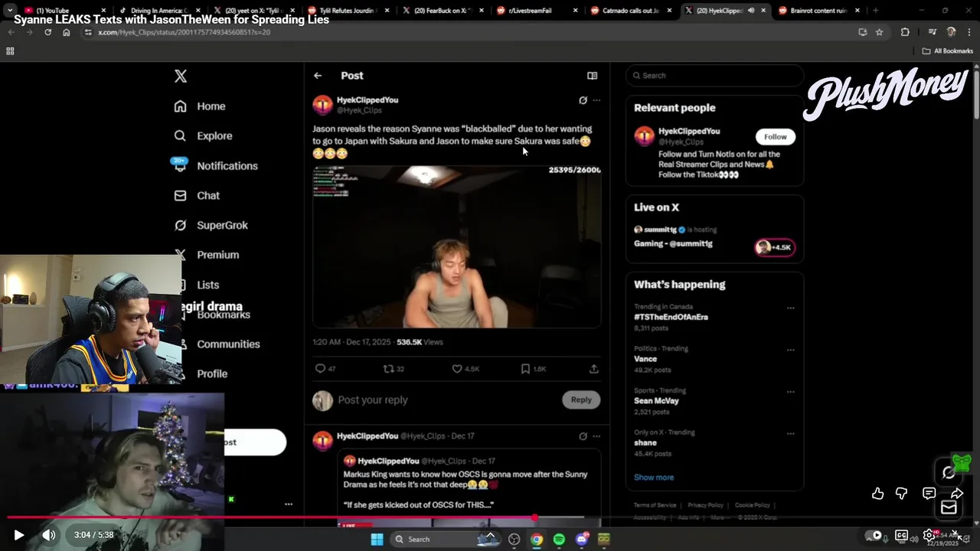Viewport: 980px width, 551px height.
Task: Like the YouTube video with thumbs up
Action: [x=877, y=494]
